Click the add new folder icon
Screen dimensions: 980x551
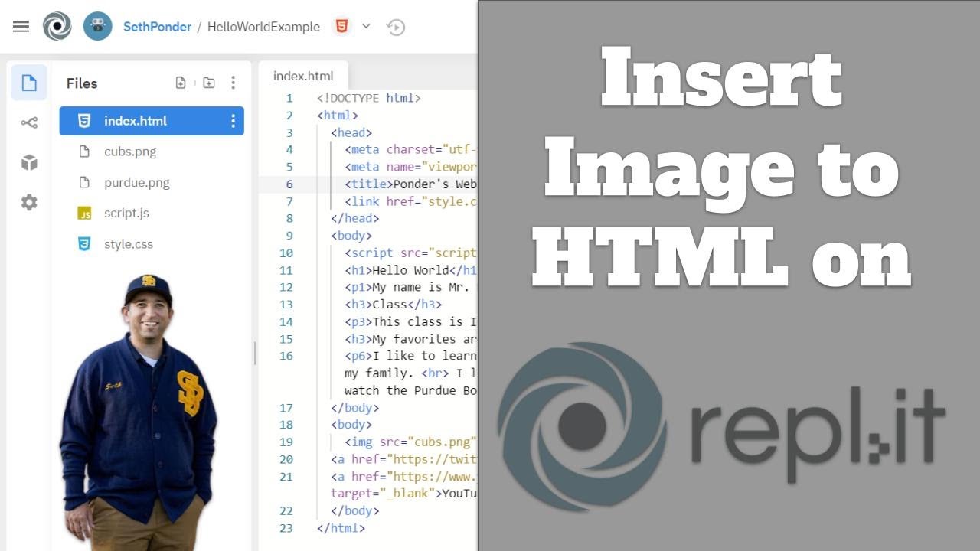tap(209, 83)
